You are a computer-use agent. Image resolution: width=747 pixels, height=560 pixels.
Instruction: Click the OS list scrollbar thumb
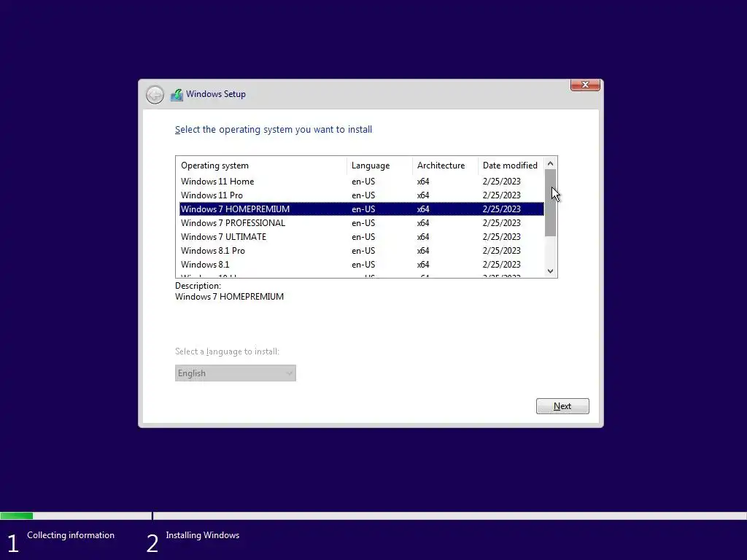pyautogui.click(x=550, y=203)
